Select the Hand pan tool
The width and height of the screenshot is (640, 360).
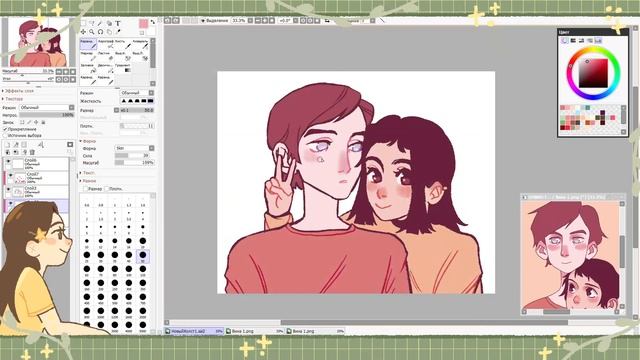109,32
